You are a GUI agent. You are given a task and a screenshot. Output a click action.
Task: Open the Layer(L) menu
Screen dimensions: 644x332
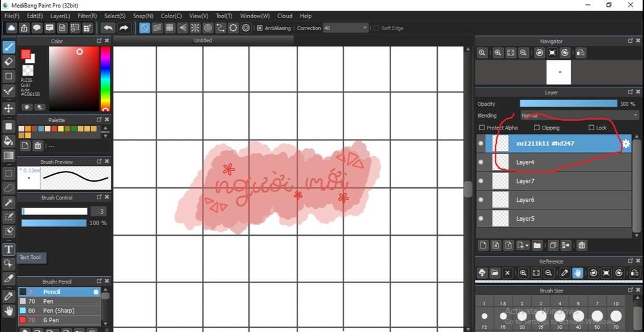(x=60, y=16)
